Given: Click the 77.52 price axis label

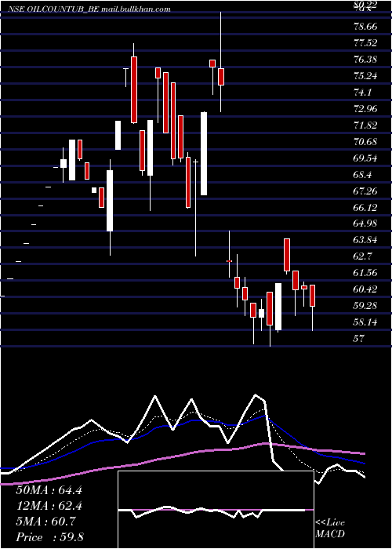Looking at the screenshot, I should pyautogui.click(x=366, y=42).
